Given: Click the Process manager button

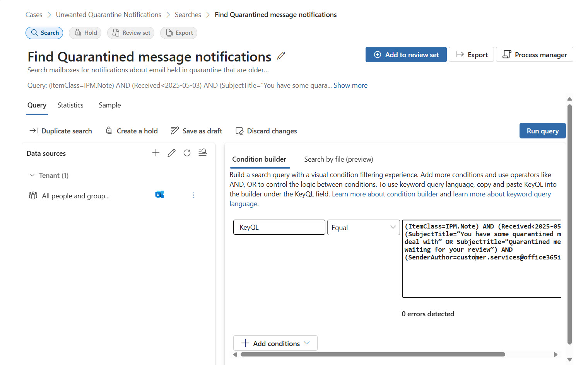Looking at the screenshot, I should point(534,55).
